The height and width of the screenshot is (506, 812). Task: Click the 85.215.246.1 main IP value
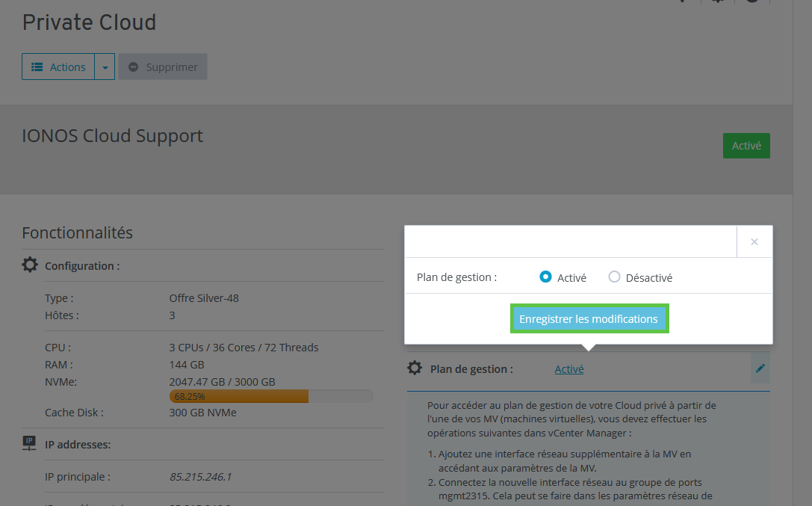click(x=200, y=477)
